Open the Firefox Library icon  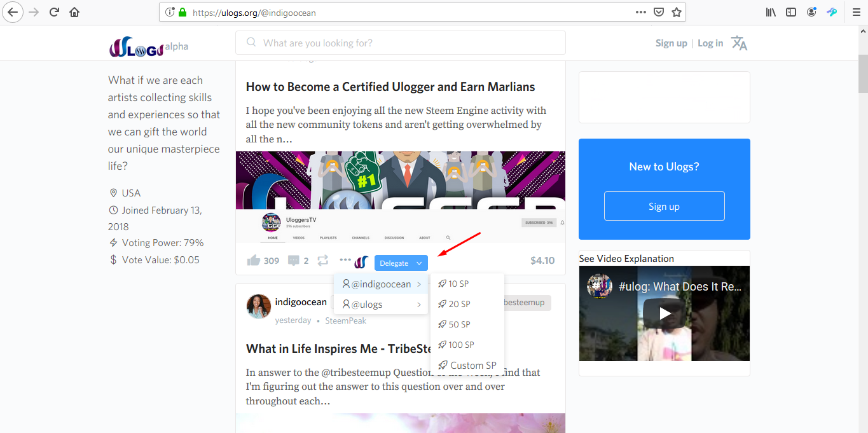tap(771, 12)
